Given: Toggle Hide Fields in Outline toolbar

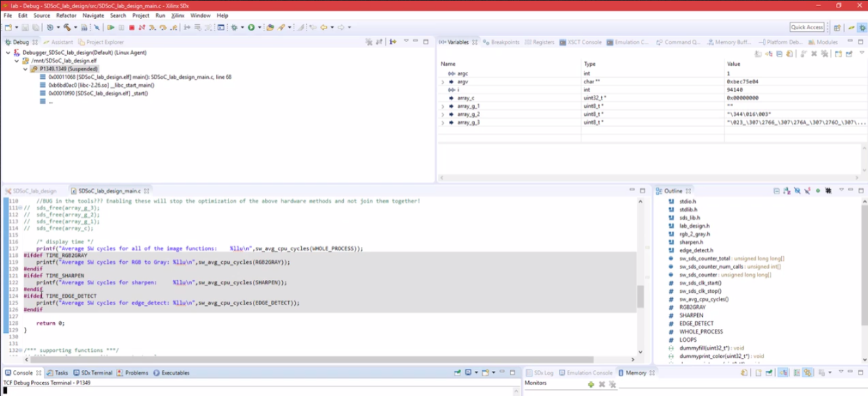Looking at the screenshot, I should 797,191.
